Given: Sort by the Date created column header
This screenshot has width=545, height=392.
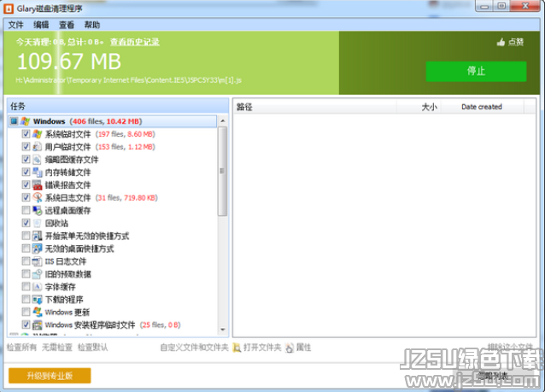Looking at the screenshot, I should click(482, 107).
